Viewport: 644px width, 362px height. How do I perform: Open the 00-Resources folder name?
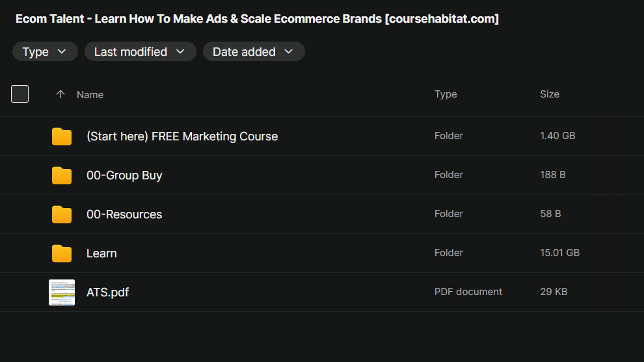coord(124,214)
